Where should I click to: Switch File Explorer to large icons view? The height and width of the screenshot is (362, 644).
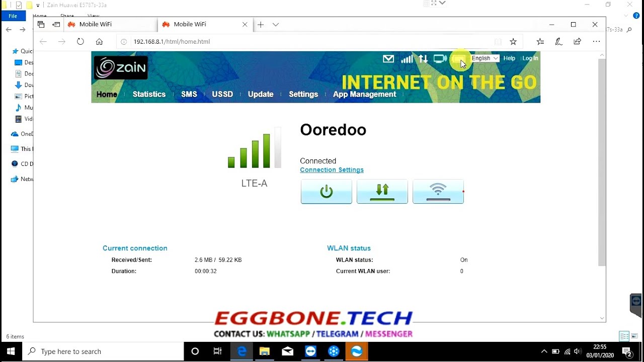[635, 336]
